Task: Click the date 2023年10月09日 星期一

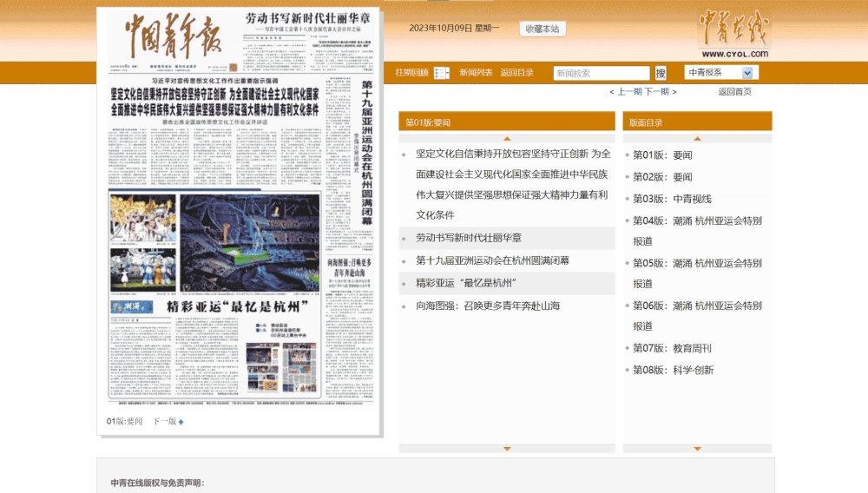Action: (x=454, y=28)
